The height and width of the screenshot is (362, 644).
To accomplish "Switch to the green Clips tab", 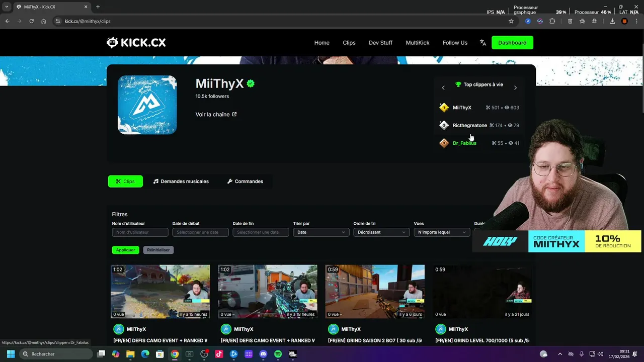I will coord(125,181).
